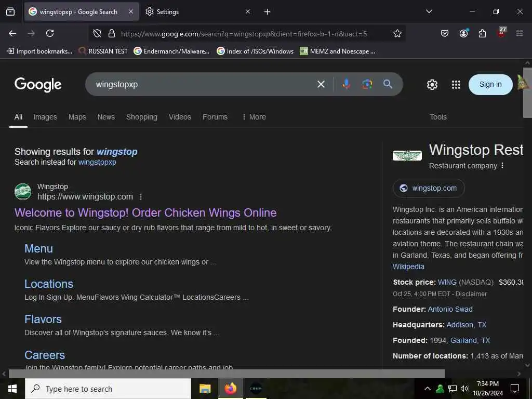Close the Settings tab
This screenshot has height=399, width=532.
248,12
